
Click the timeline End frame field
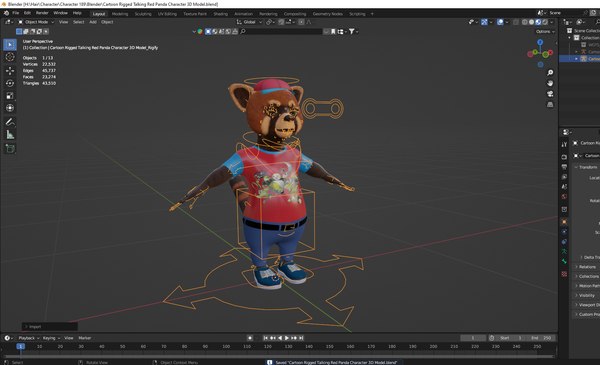point(541,338)
